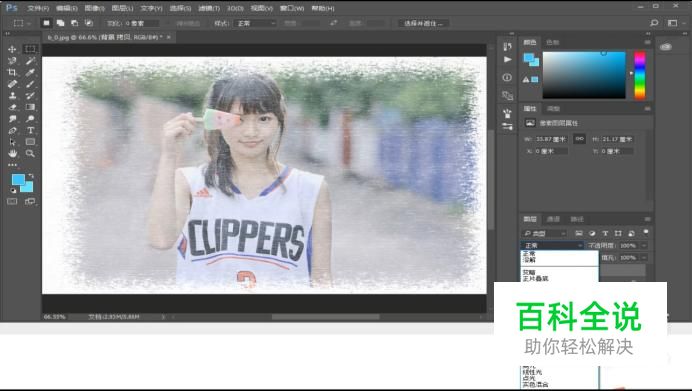
Task: Open the layer filter type dropdown
Action: tap(544, 233)
